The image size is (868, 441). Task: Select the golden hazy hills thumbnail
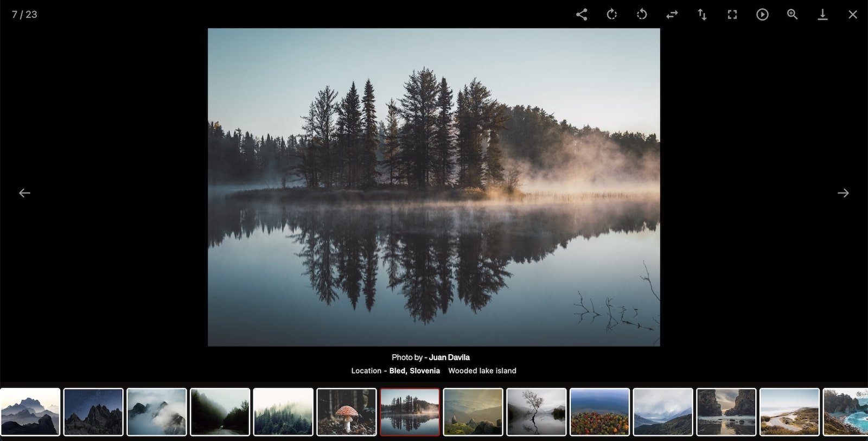pyautogui.click(x=473, y=412)
